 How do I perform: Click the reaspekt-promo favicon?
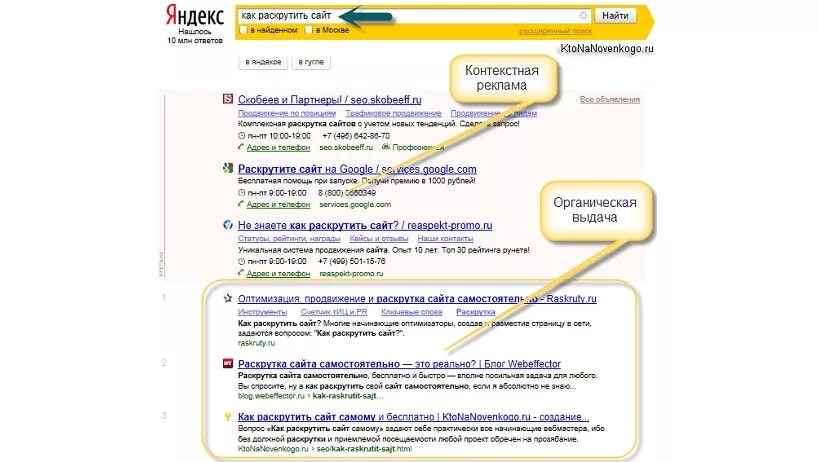pyautogui.click(x=228, y=225)
